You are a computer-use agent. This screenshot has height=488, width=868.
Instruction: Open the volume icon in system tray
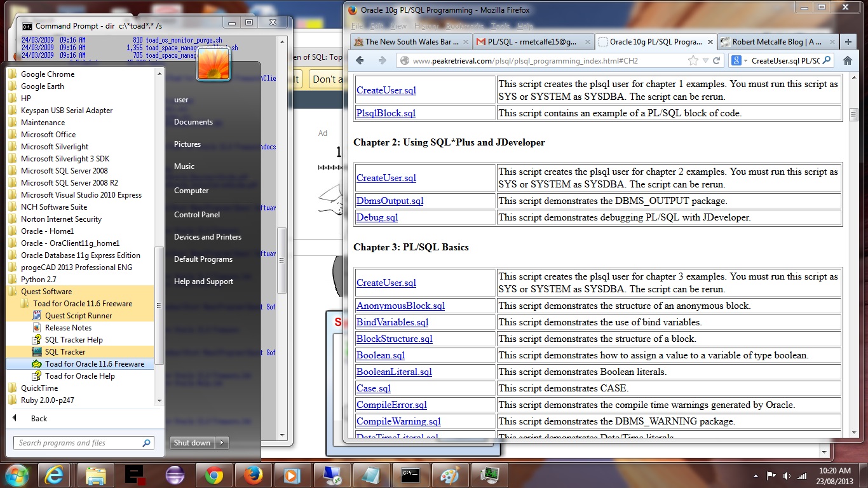[x=787, y=475]
